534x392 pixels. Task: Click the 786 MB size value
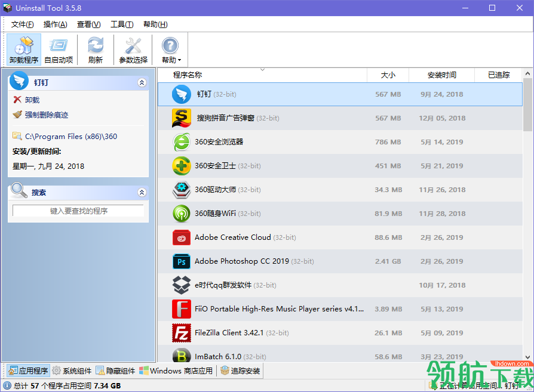(388, 142)
